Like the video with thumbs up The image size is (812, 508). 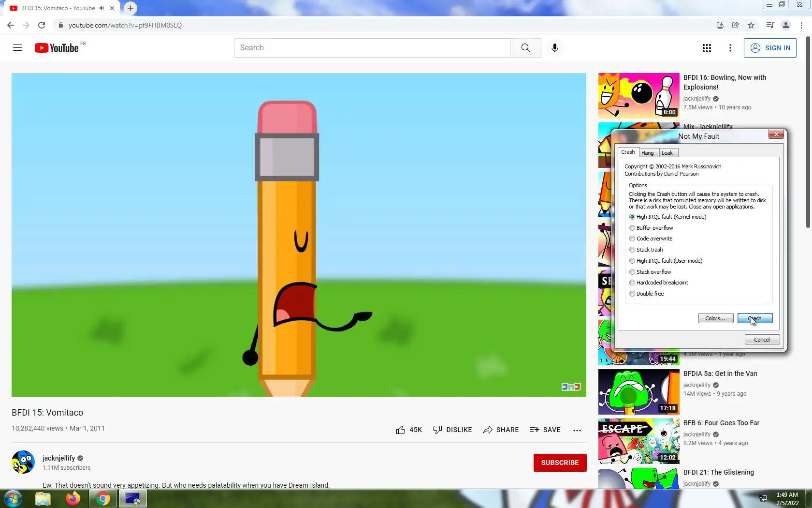[409, 430]
